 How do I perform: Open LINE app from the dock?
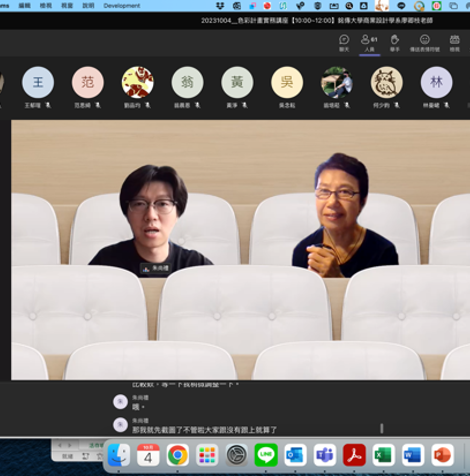(266, 455)
